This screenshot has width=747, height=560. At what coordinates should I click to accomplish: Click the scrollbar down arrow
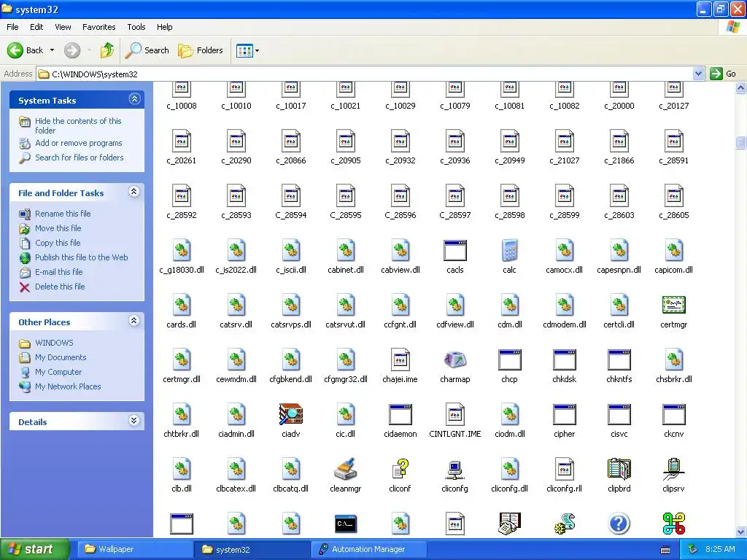[741, 532]
